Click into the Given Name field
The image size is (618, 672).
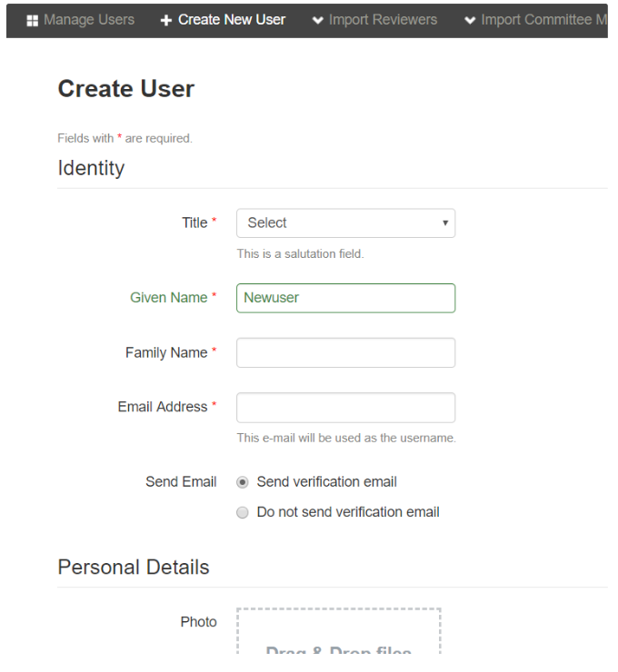point(345,298)
